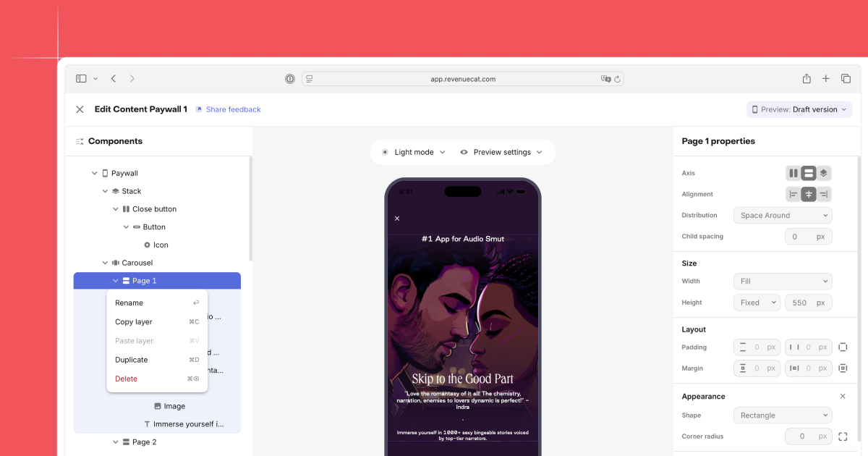868x456 pixels.
Task: Collapse the Close button tree node
Action: click(x=116, y=209)
